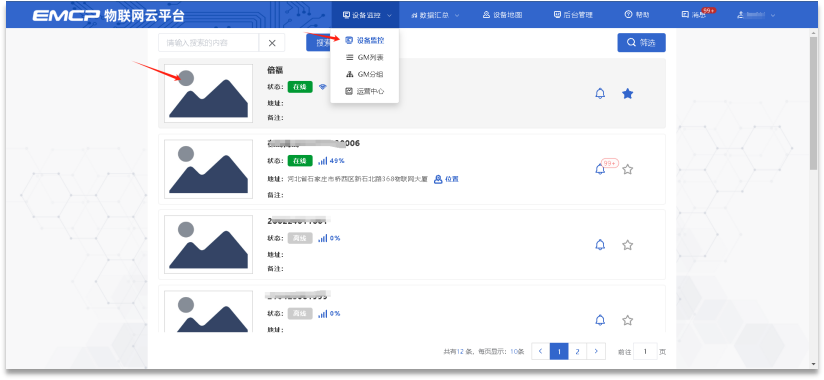824x380 pixels.
Task: Open alarm bell for the 倍福 device
Action: click(x=600, y=94)
